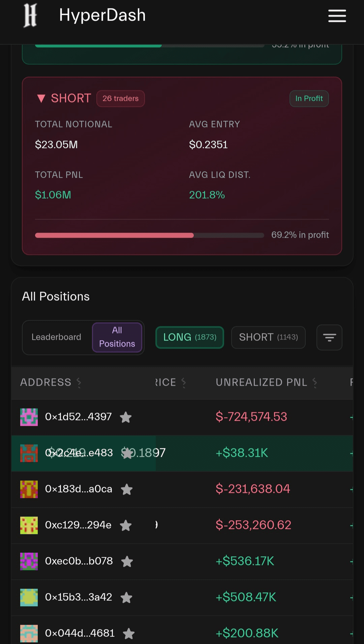This screenshot has width=364, height=644.
Task: Sort by the price column arrow
Action: point(184,382)
